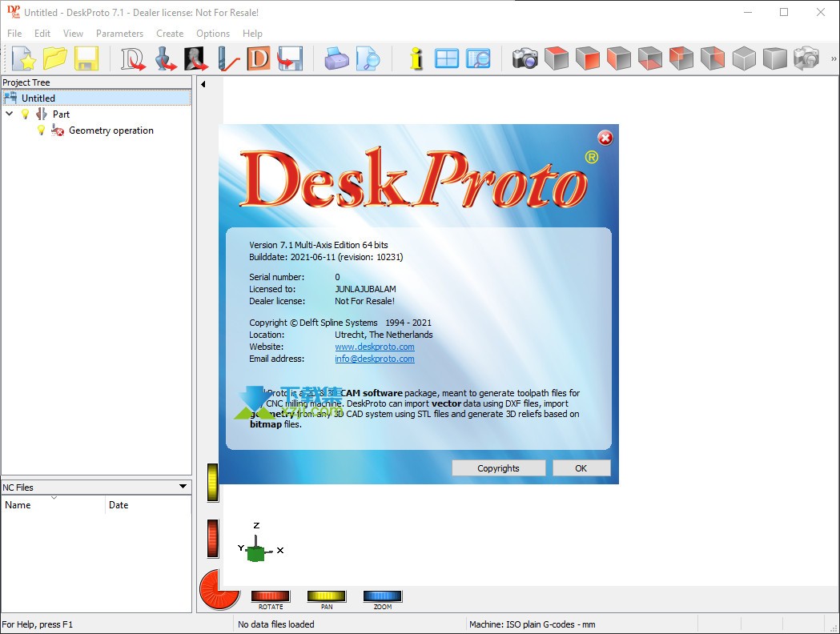Click the Copyrights button
This screenshot has height=634, width=840.
tap(498, 468)
